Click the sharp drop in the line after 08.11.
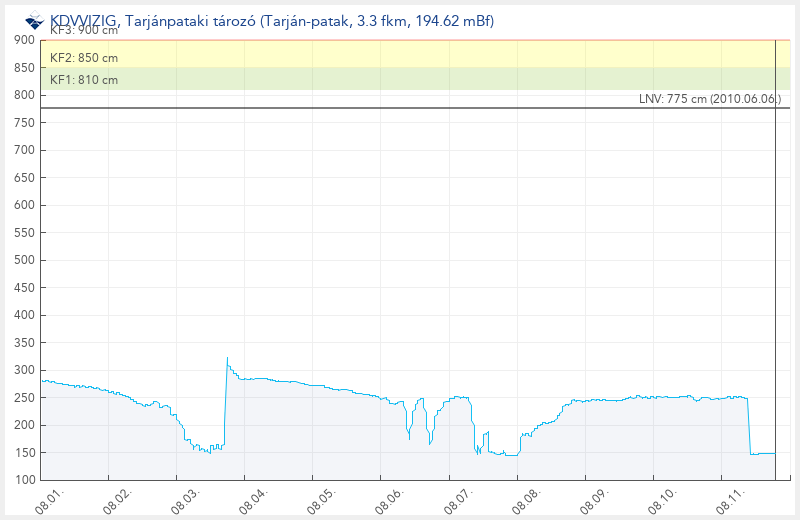This screenshot has height=520, width=800. point(749,426)
